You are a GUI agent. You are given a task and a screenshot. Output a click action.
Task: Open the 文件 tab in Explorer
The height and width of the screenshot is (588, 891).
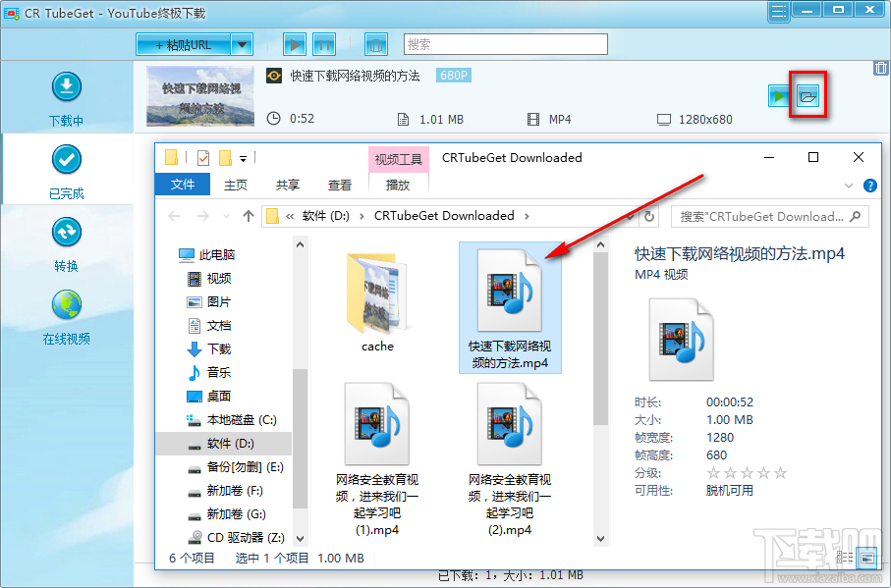click(x=183, y=185)
